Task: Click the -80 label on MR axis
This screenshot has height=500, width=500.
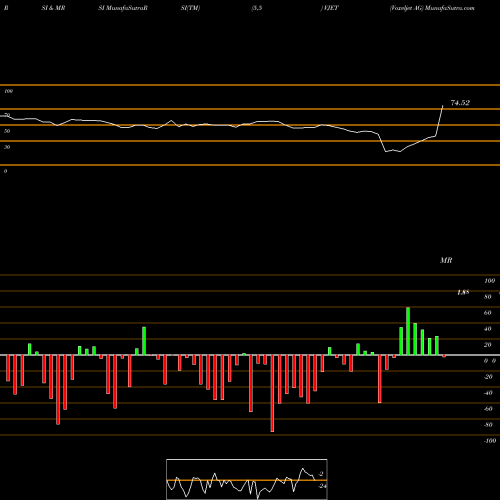Action: 488,425
